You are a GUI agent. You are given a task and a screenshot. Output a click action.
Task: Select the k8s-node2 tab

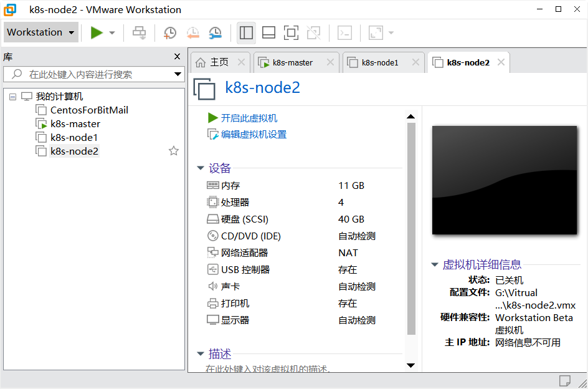pyautogui.click(x=468, y=63)
